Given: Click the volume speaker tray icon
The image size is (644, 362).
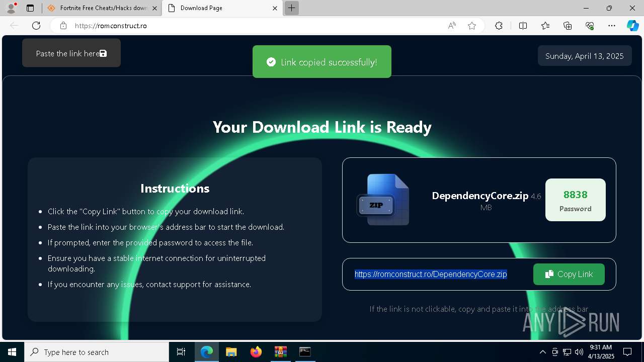Looking at the screenshot, I should (579, 352).
